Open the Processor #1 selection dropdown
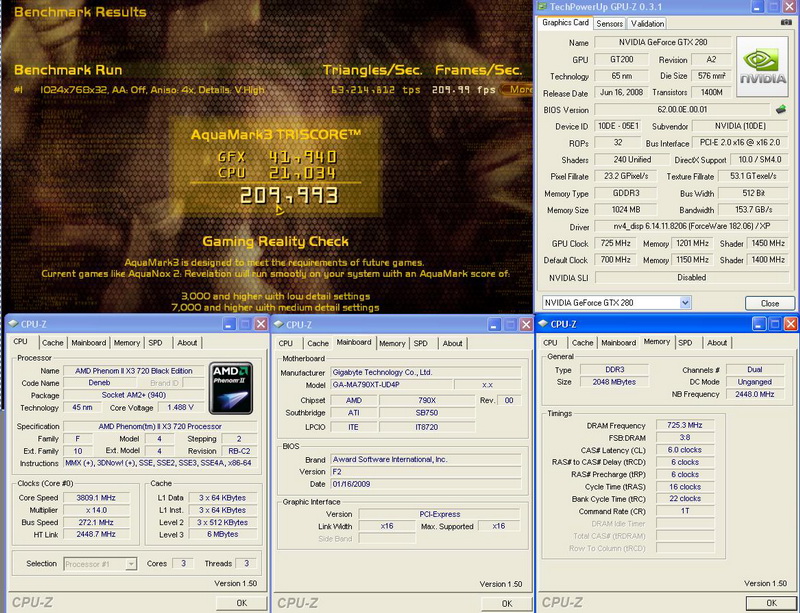 tap(131, 564)
